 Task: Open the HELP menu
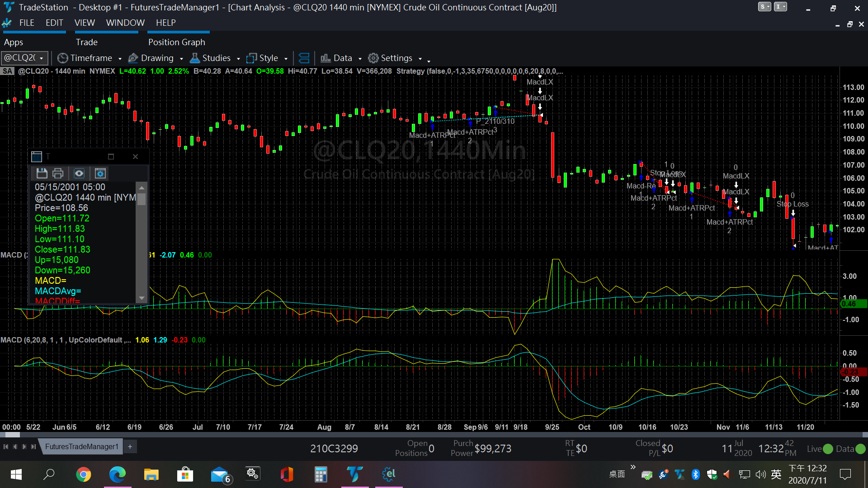click(x=166, y=23)
